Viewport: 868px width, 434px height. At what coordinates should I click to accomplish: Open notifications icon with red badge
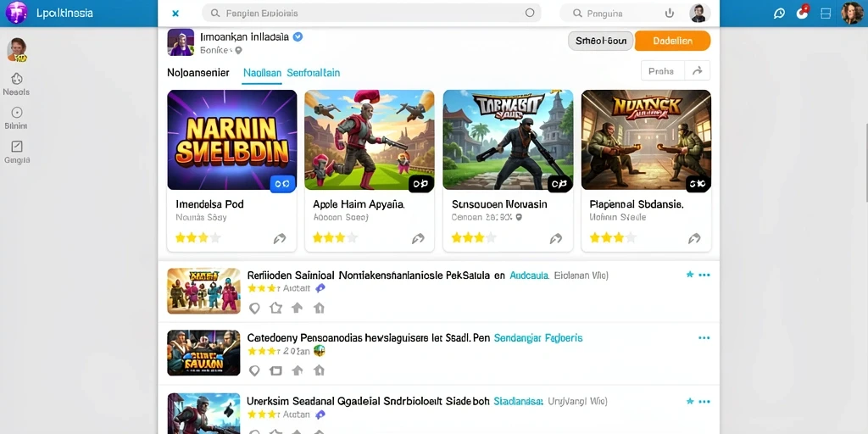click(x=802, y=12)
